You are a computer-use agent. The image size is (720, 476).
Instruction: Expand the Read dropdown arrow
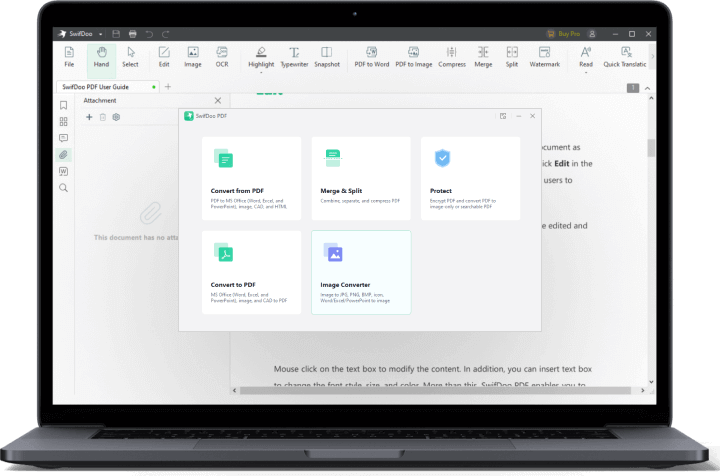tap(586, 73)
